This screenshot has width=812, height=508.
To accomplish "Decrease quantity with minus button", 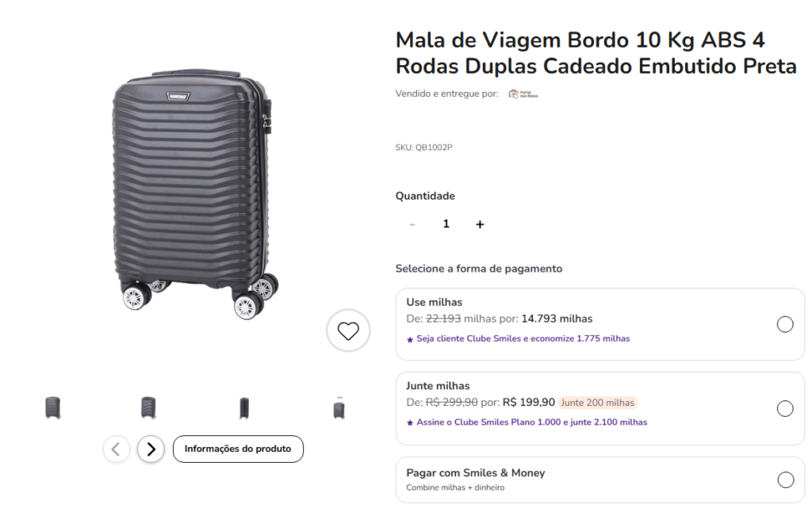I will 412,224.
